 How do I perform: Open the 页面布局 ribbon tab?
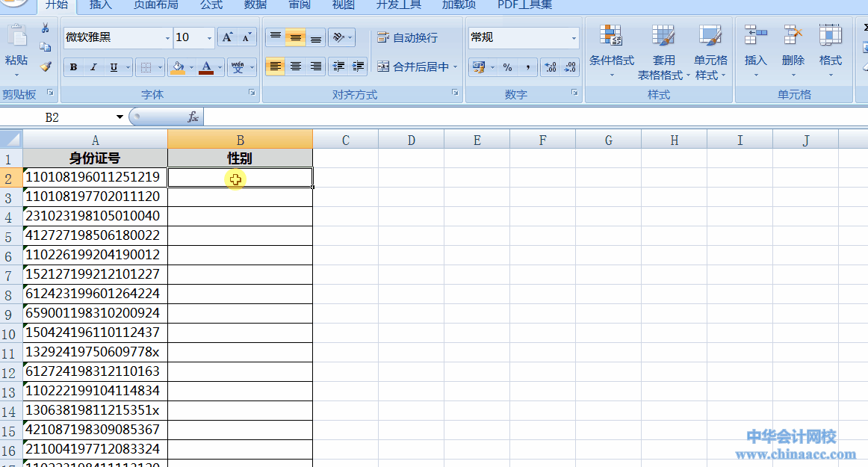click(155, 5)
